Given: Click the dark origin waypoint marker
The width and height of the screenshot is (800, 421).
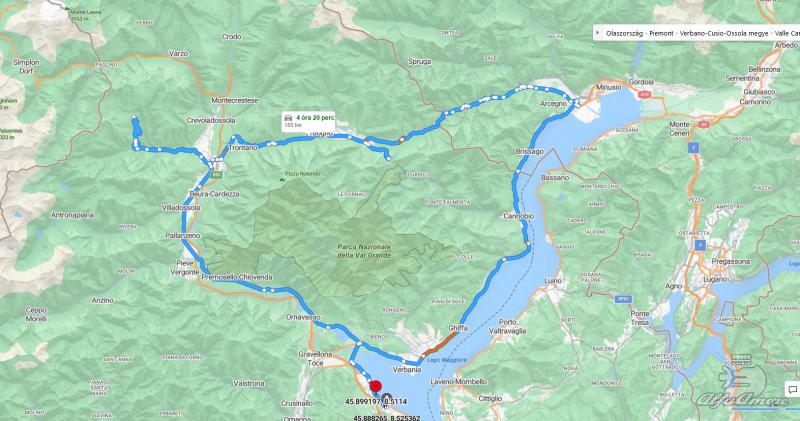Looking at the screenshot, I should pos(386,399).
